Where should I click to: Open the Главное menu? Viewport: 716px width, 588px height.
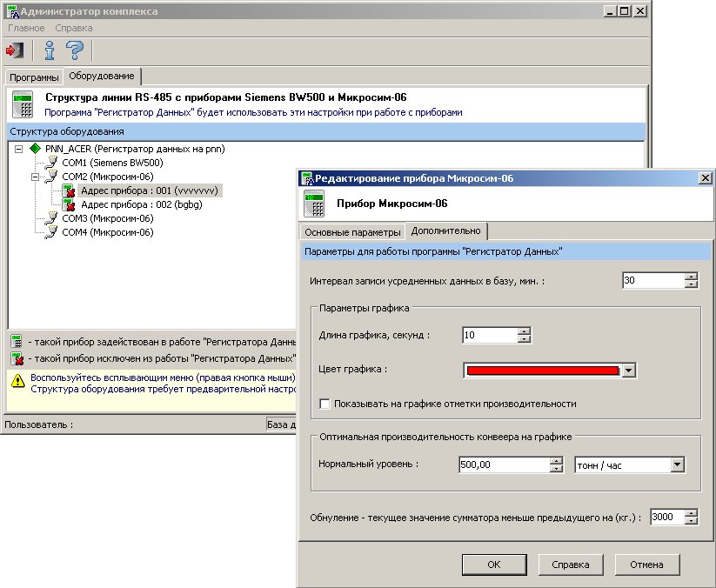click(26, 28)
